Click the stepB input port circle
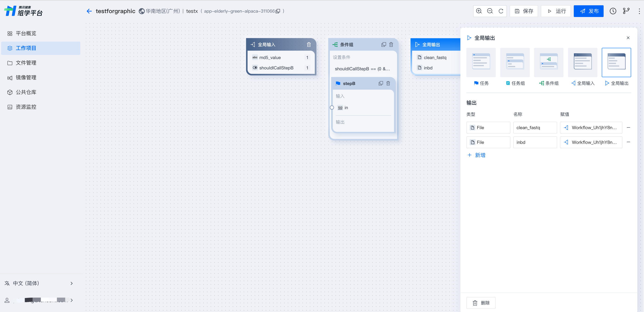The height and width of the screenshot is (312, 644). click(x=332, y=108)
